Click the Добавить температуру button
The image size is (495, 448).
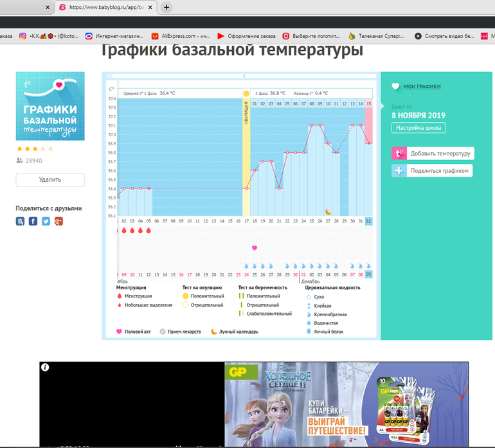coord(440,153)
